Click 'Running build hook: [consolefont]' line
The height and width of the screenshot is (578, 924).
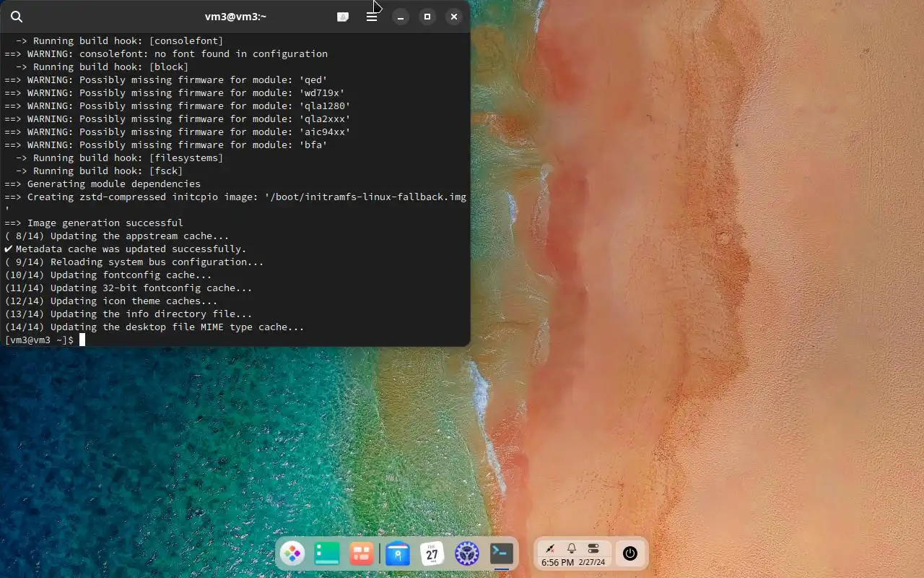click(120, 40)
